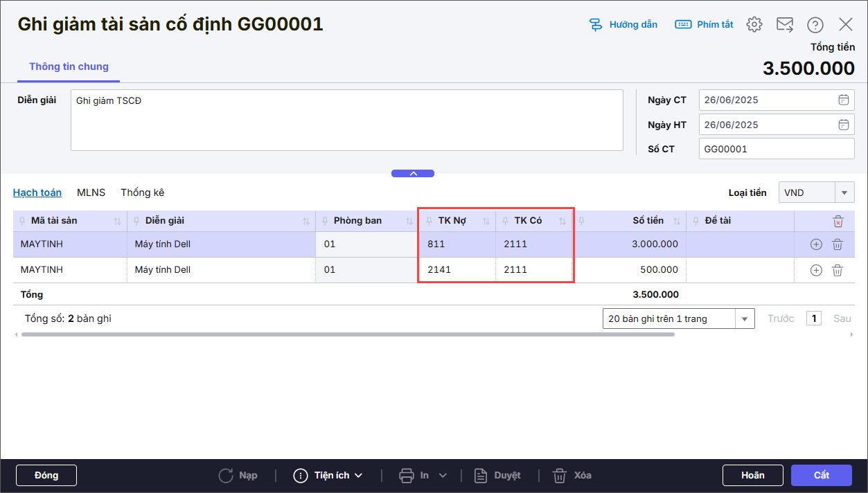868x493 pixels.
Task: Add row using plus icon on first row
Action: click(x=816, y=244)
